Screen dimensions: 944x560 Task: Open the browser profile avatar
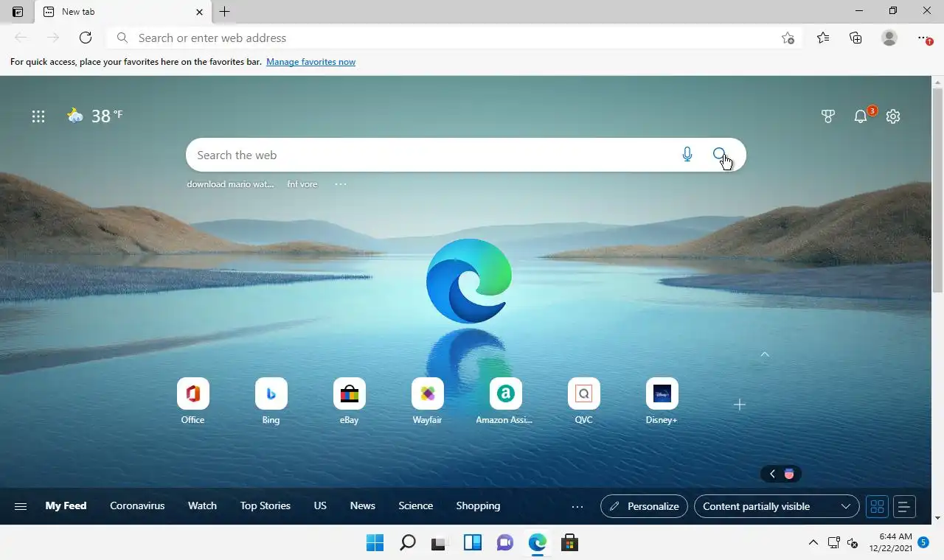coord(889,38)
